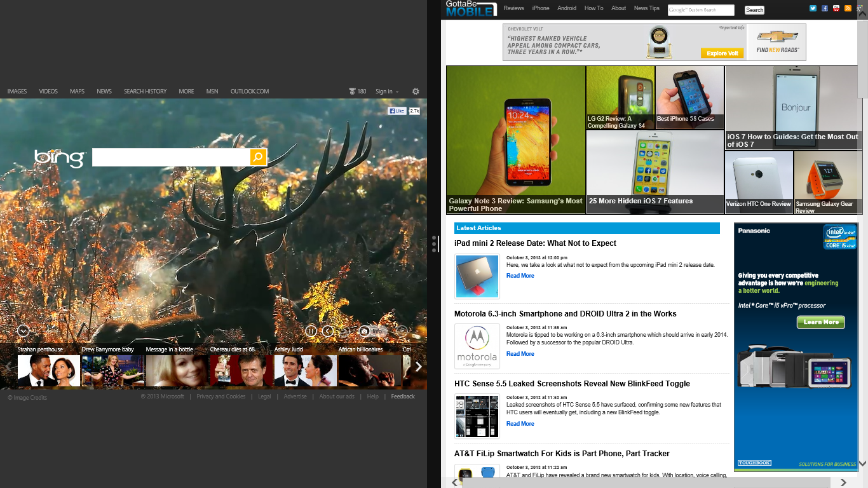The image size is (868, 488).
Task: Click Feedback link in Bing footer
Action: tap(403, 396)
